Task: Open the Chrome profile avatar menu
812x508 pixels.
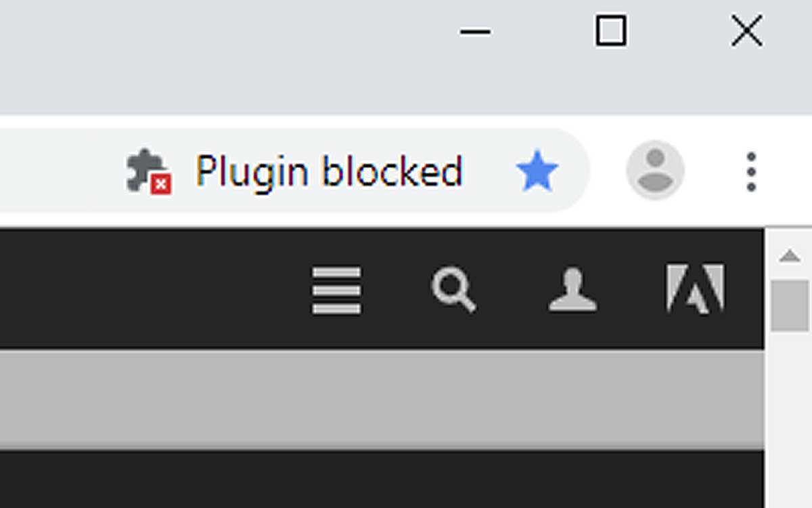Action: pyautogui.click(x=655, y=170)
